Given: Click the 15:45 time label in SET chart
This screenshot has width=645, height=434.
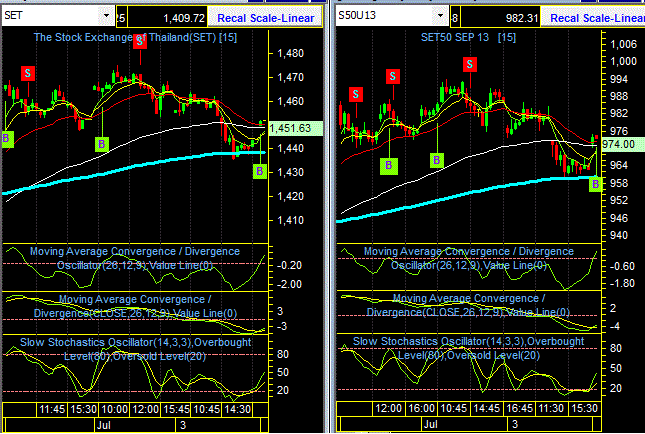Looking at the screenshot, I should 177,409.
